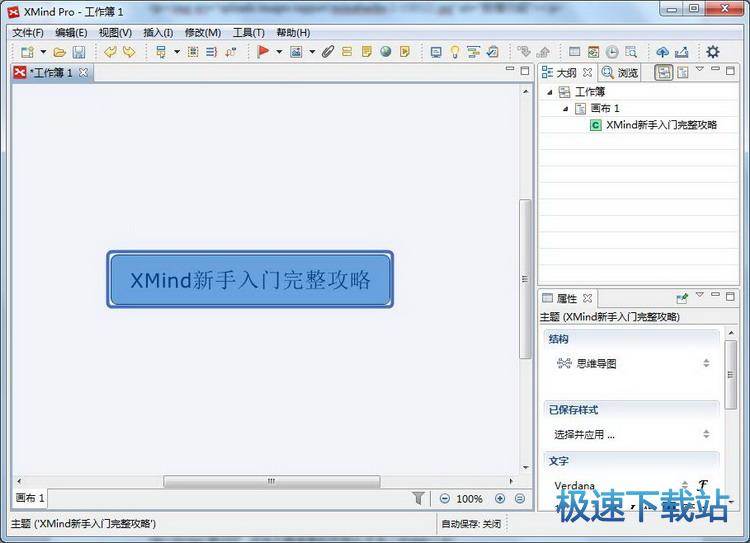Image resolution: width=750 pixels, height=543 pixels.
Task: Insert an image from toolbar
Action: click(x=296, y=52)
